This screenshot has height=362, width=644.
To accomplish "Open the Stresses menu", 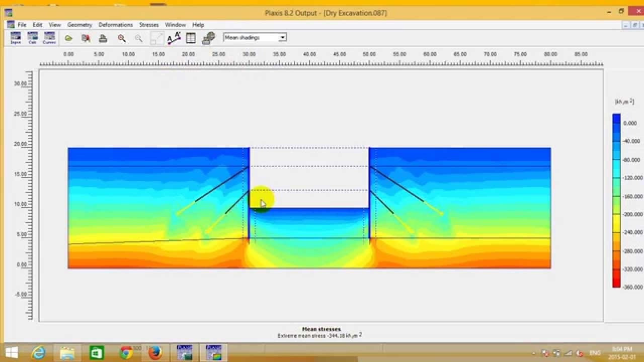I will pyautogui.click(x=148, y=25).
